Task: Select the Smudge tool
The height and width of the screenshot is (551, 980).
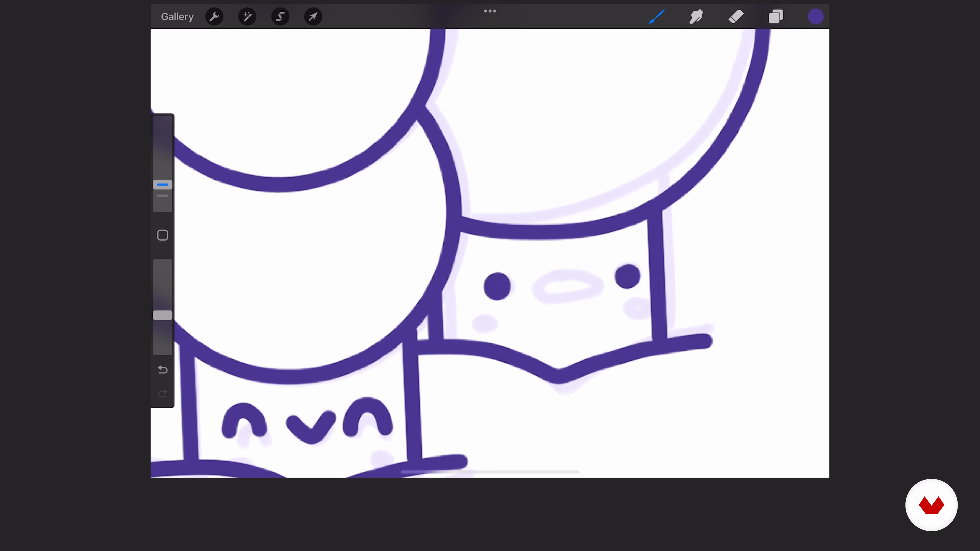Action: tap(696, 17)
